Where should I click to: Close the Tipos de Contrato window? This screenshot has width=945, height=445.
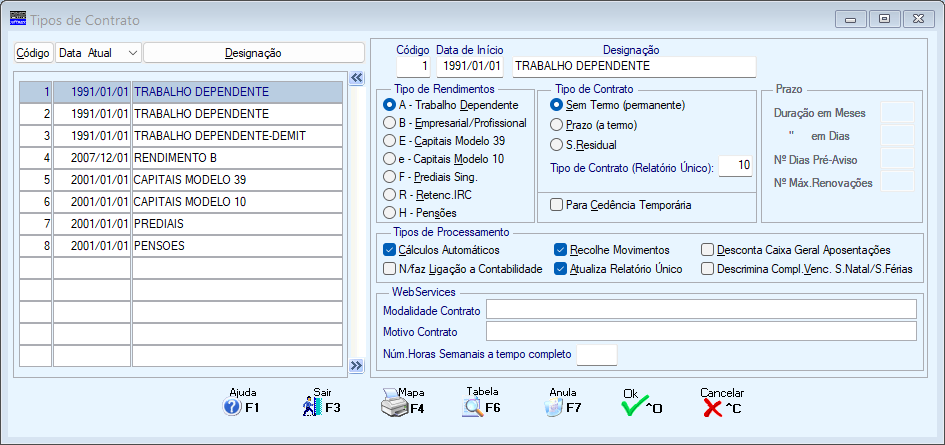pyautogui.click(x=918, y=19)
